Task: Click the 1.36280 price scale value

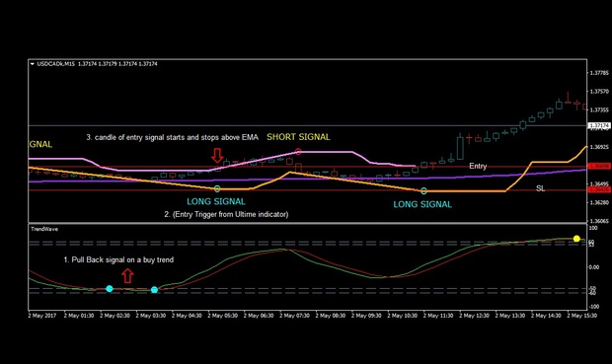Action: pos(599,202)
